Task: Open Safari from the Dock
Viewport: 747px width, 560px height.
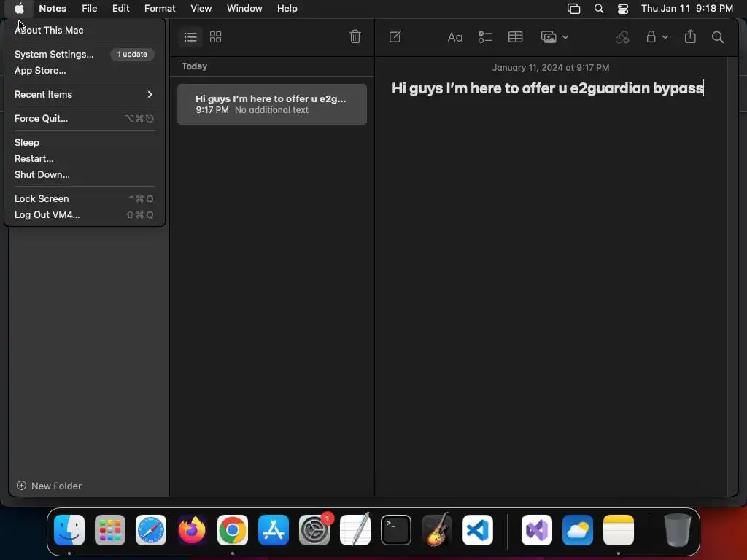Action: (x=151, y=530)
